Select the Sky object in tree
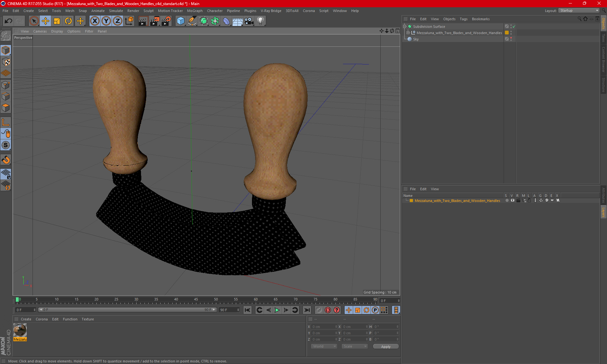The height and width of the screenshot is (364, 607). 416,39
